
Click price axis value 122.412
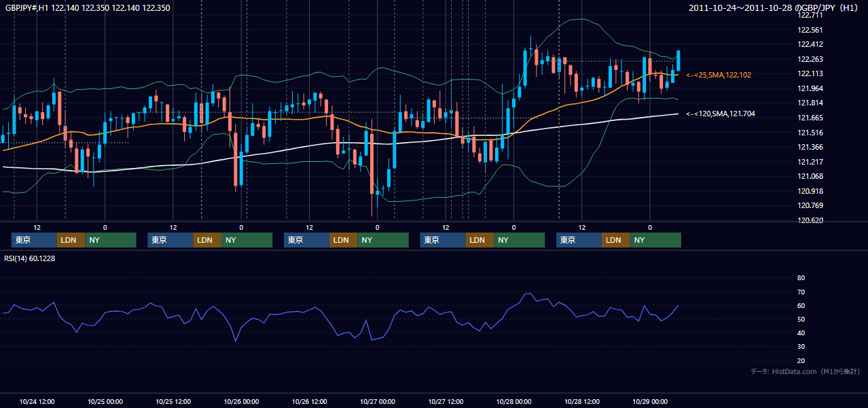click(x=812, y=44)
